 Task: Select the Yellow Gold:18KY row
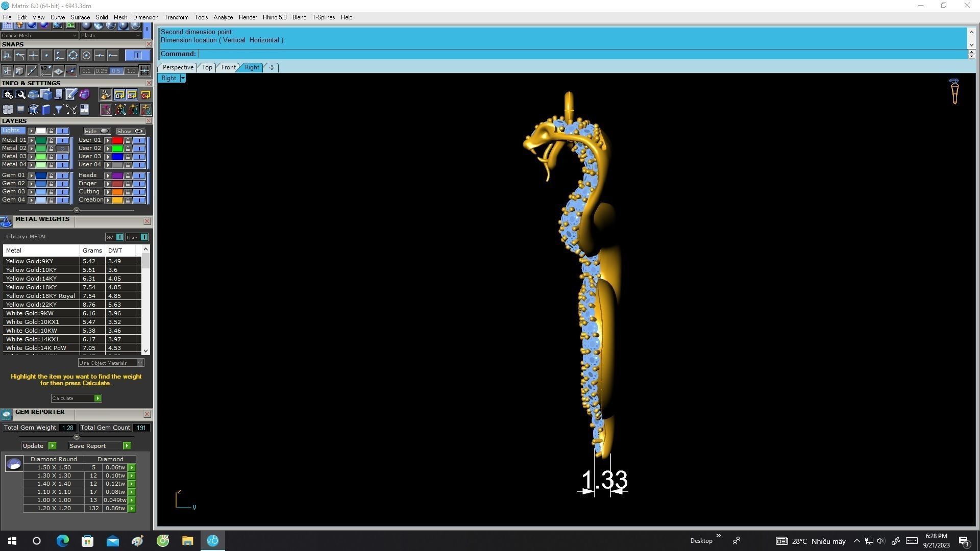(72, 287)
